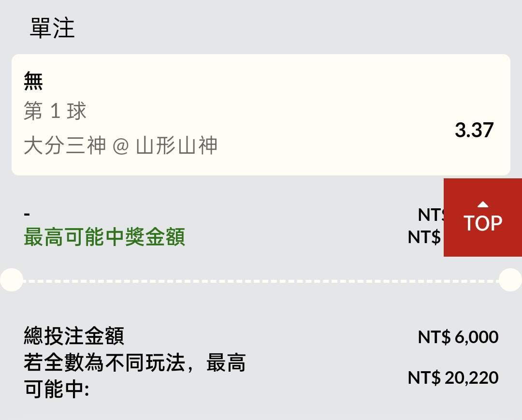The width and height of the screenshot is (522, 420).
Task: Click the 可能中: text line
Action: click(x=57, y=390)
